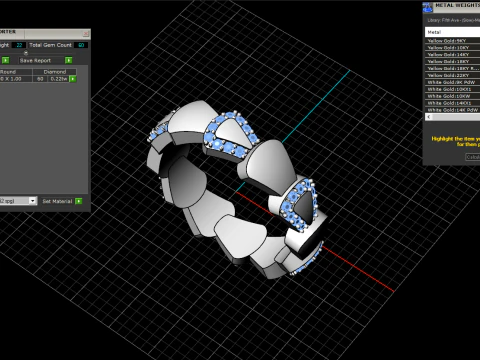
Task: Select Yellow Gold:10KY in metal list
Action: tap(453, 48)
